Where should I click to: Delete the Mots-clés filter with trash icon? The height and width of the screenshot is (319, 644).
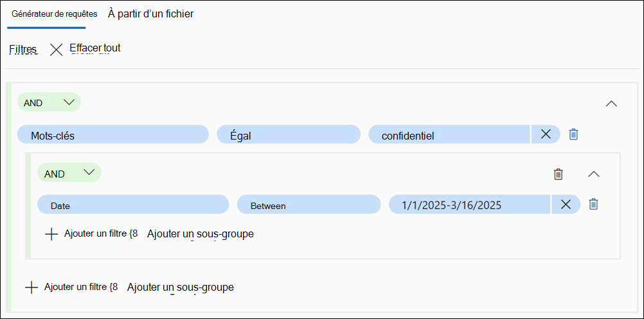(x=574, y=134)
